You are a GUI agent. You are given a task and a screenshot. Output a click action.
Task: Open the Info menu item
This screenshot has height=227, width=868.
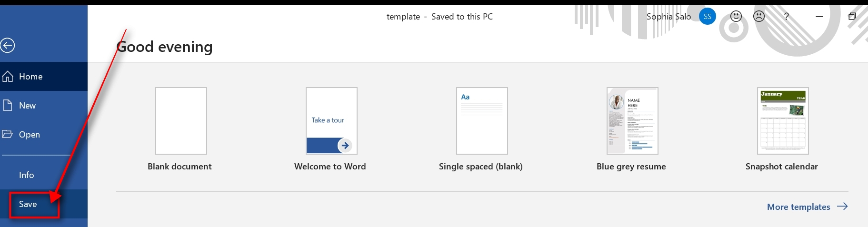[x=27, y=175]
